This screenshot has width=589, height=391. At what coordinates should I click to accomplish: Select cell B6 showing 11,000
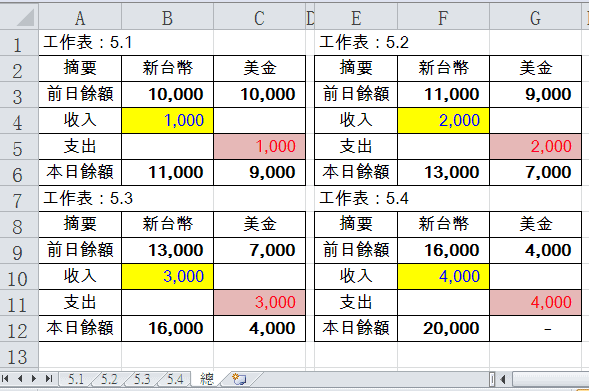click(x=168, y=172)
